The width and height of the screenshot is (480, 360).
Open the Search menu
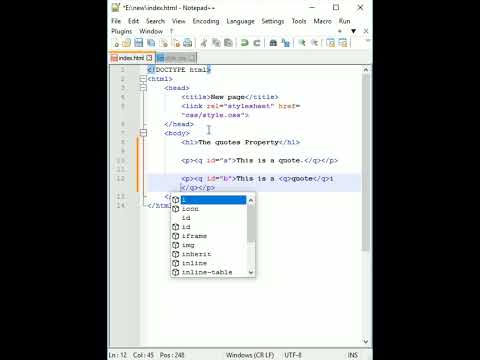pyautogui.click(x=155, y=21)
